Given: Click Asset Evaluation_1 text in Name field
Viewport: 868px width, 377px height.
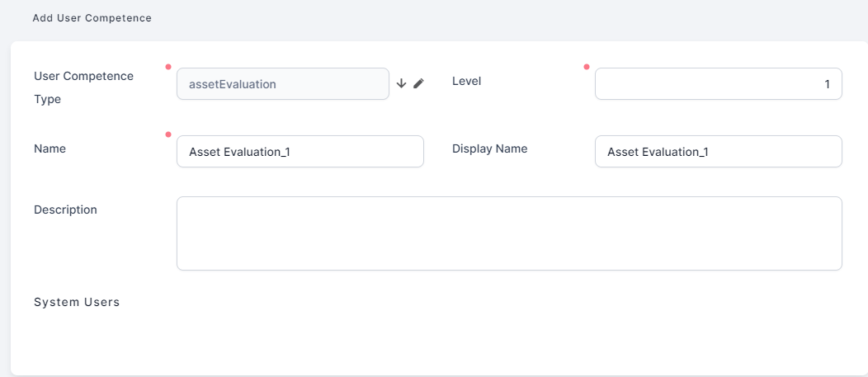Looking at the screenshot, I should point(238,152).
